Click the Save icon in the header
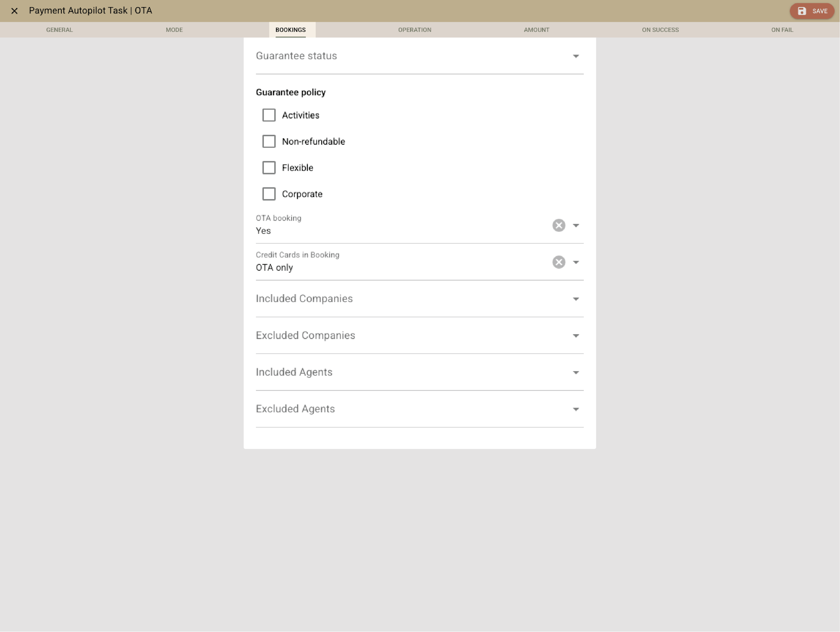This screenshot has height=632, width=840. (x=802, y=11)
